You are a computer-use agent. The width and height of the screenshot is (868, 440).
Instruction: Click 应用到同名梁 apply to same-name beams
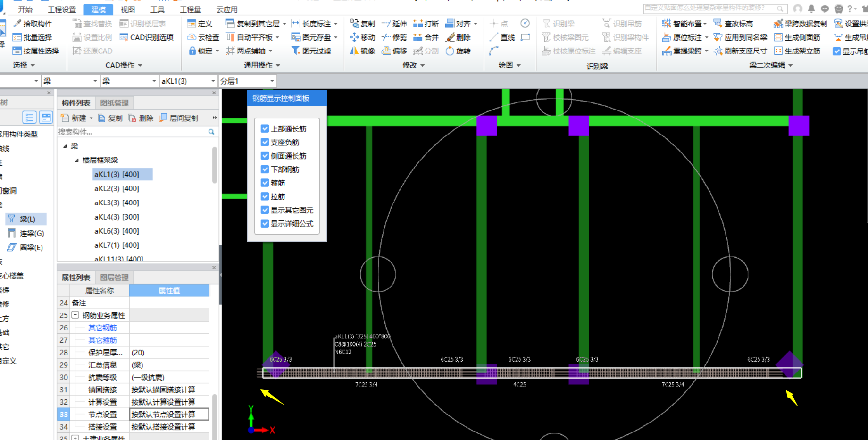click(740, 37)
